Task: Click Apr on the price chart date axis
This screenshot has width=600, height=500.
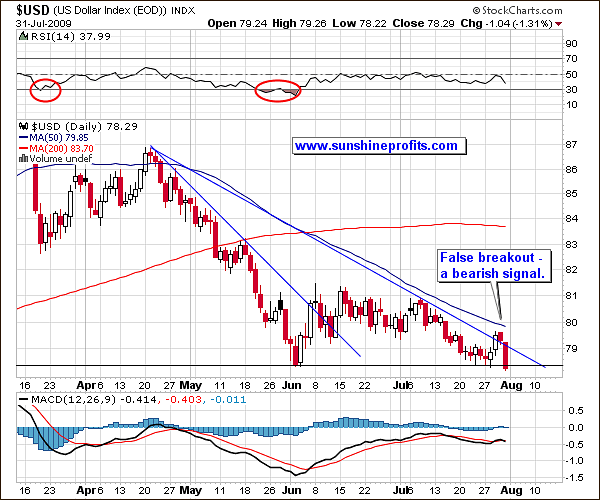Action: pos(85,385)
